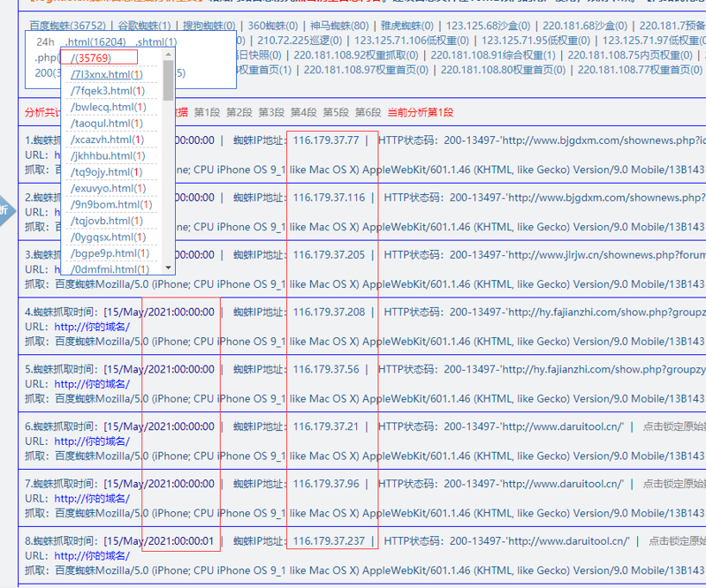This screenshot has width=706, height=588.
Task: Click 点击锁定原始 link in entry 6
Action: tap(674, 426)
